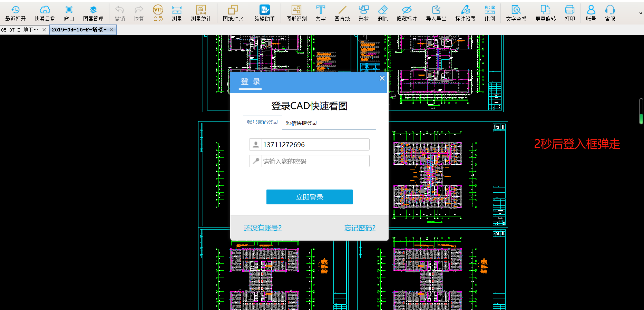This screenshot has height=310, width=644.
Task: Launch 图纸对比 drawing compare tool
Action: (233, 13)
